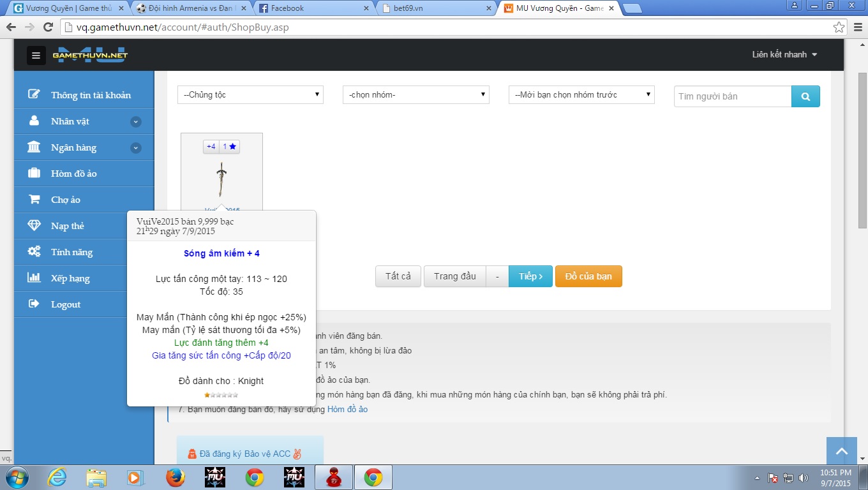Open Internet Explorer from the taskbar

coord(57,477)
